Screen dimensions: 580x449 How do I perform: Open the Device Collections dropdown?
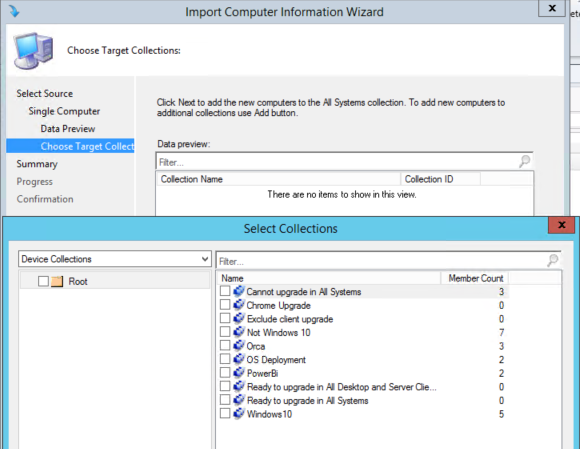(115, 259)
